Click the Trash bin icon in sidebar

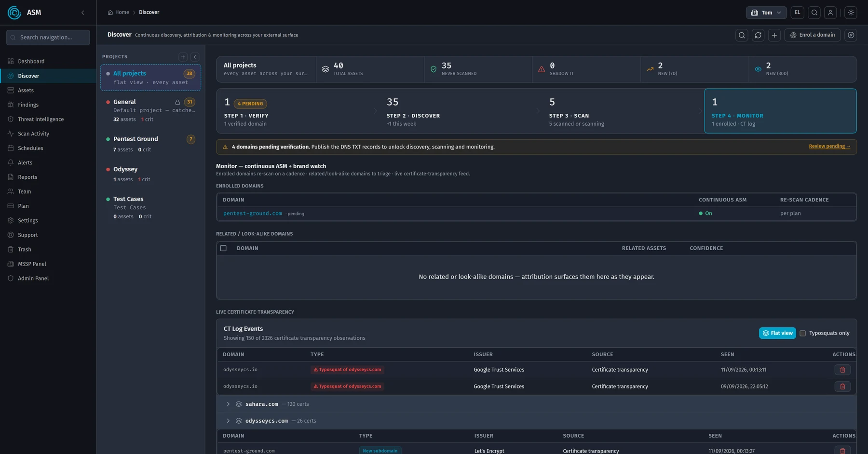(x=11, y=249)
